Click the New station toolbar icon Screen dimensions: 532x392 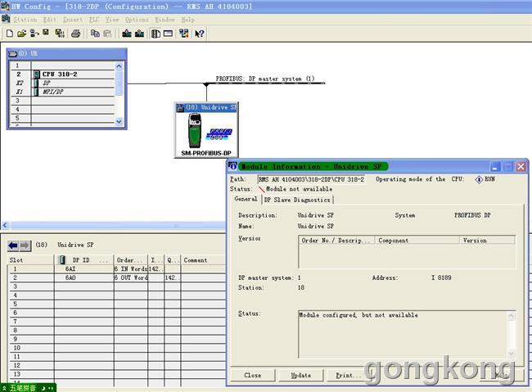click(10, 34)
